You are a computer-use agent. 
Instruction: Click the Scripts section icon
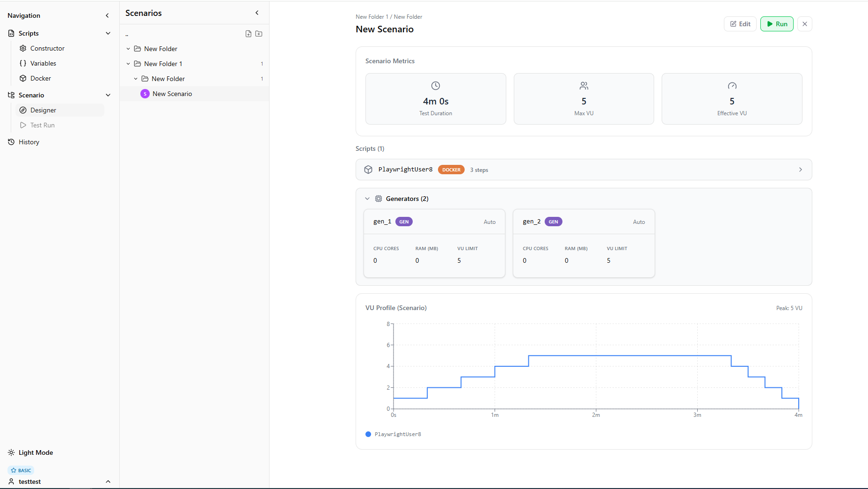click(x=11, y=33)
